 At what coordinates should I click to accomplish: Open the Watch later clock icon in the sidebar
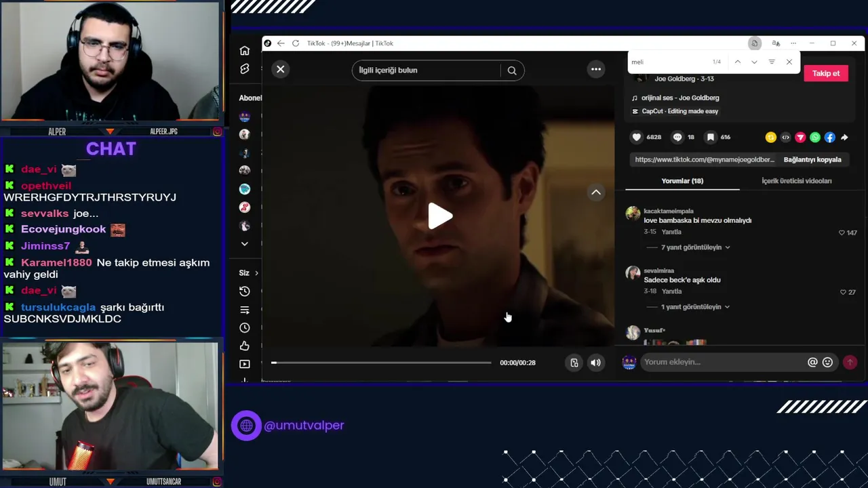pyautogui.click(x=245, y=328)
